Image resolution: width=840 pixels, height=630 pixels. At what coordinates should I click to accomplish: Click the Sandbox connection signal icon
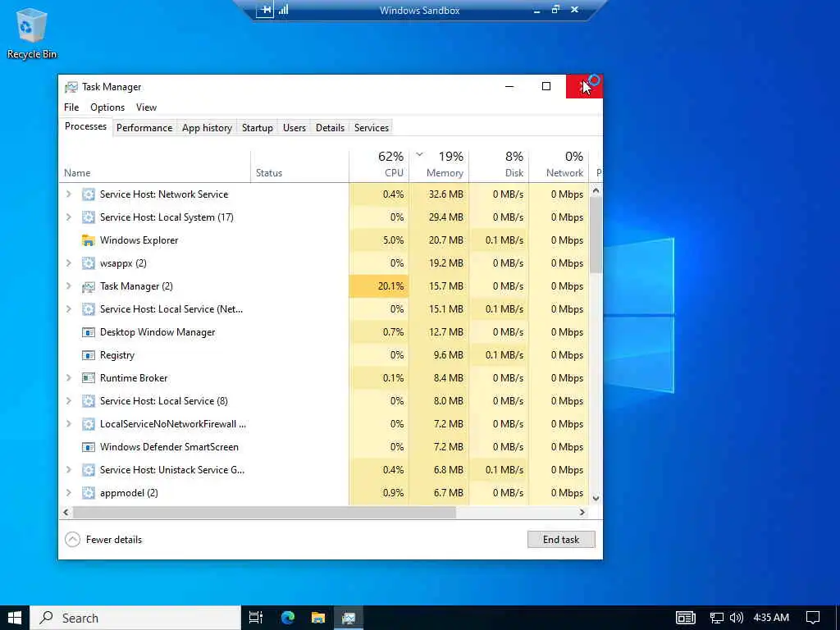coord(283,10)
